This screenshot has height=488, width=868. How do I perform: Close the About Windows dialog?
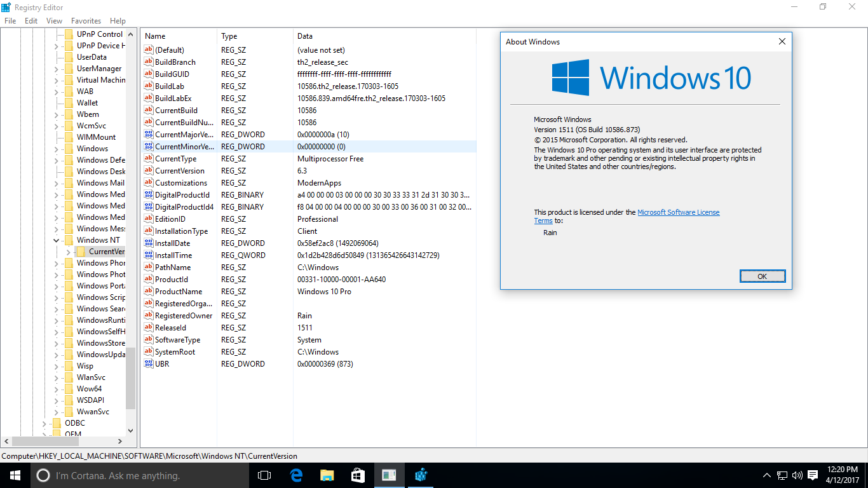point(782,41)
